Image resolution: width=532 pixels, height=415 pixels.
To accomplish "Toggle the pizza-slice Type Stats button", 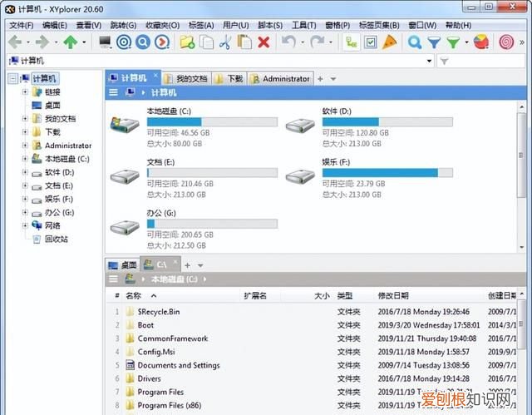I will pos(390,42).
